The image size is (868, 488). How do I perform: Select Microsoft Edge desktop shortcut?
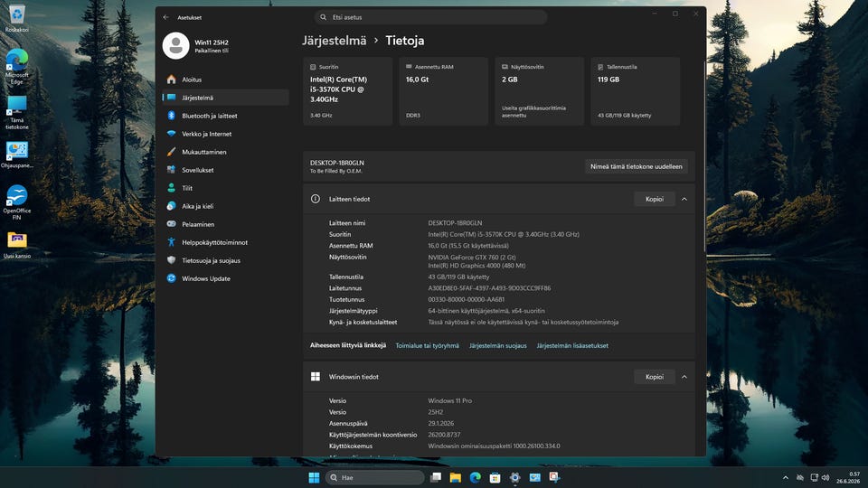click(x=16, y=66)
